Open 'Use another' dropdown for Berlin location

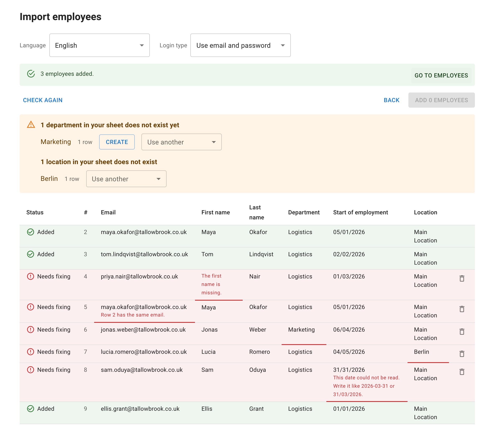[x=126, y=179]
